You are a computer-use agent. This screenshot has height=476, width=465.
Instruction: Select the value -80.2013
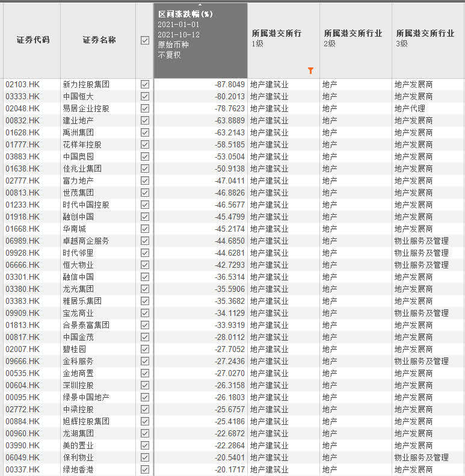pyautogui.click(x=229, y=96)
